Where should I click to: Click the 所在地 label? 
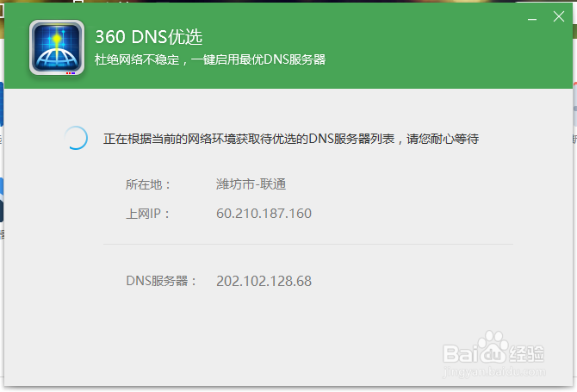[x=148, y=184]
